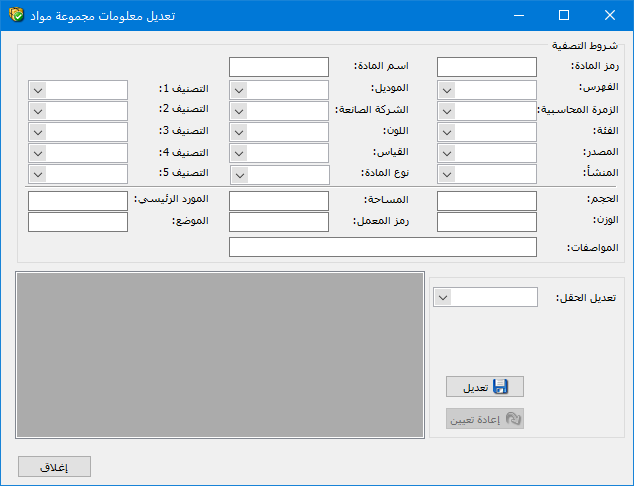Open the نوع المادة dropdown
The height and width of the screenshot is (486, 634).
click(240, 175)
